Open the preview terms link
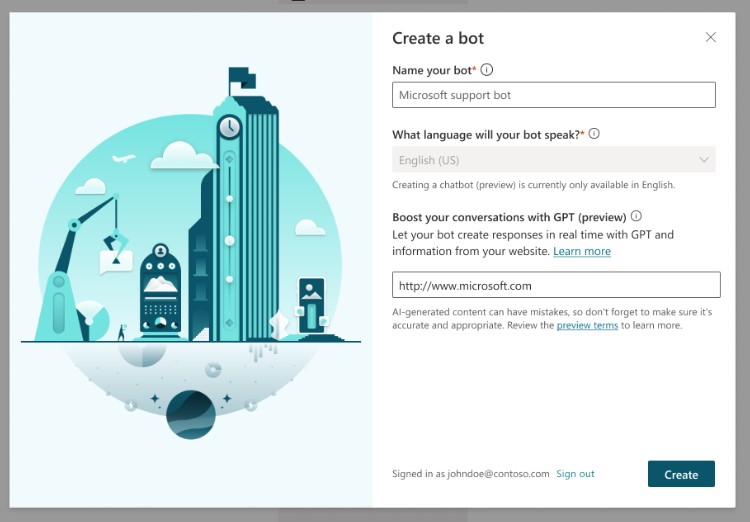The height and width of the screenshot is (522, 750). click(x=587, y=325)
